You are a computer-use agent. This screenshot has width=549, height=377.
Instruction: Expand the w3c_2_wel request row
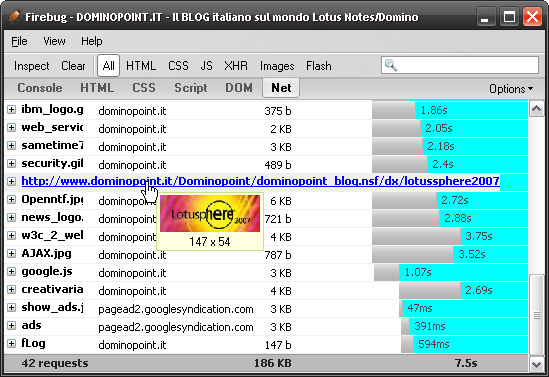point(11,235)
